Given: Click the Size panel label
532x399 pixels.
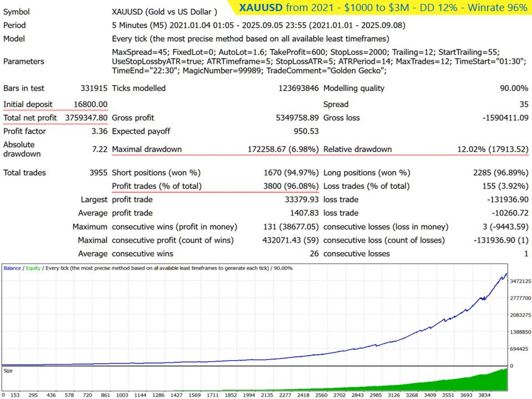Looking at the screenshot, I should click(8, 371).
